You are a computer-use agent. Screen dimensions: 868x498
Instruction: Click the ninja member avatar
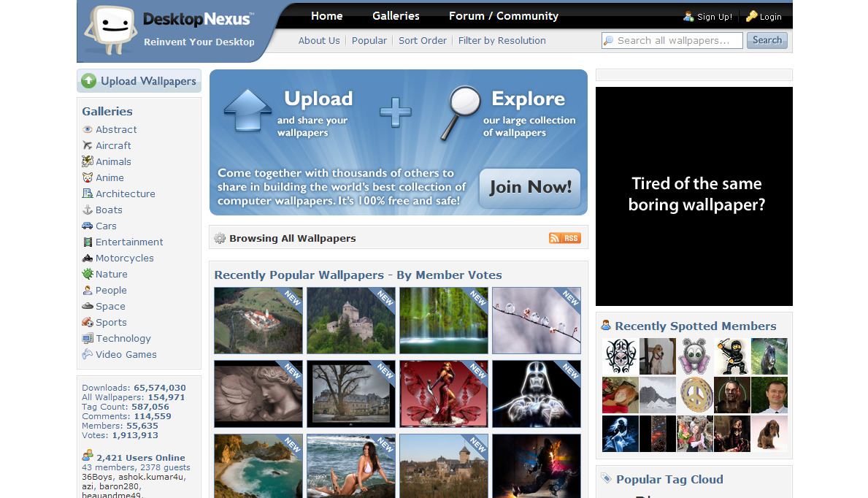[731, 357]
